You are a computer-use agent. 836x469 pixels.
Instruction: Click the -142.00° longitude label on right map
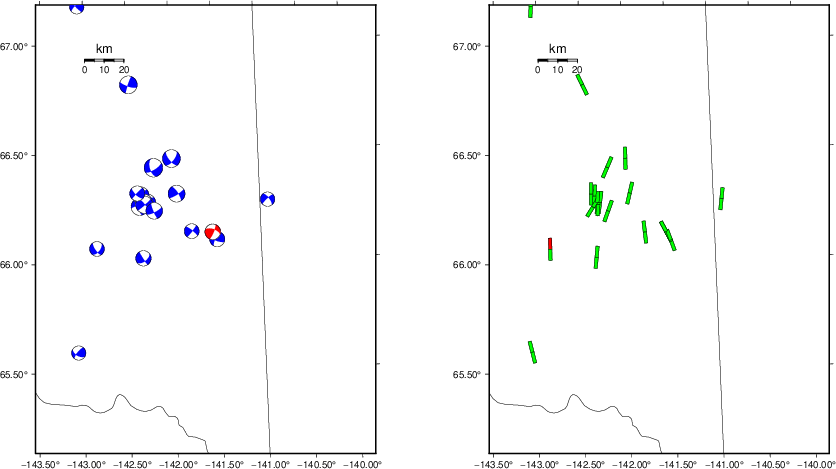click(x=631, y=464)
